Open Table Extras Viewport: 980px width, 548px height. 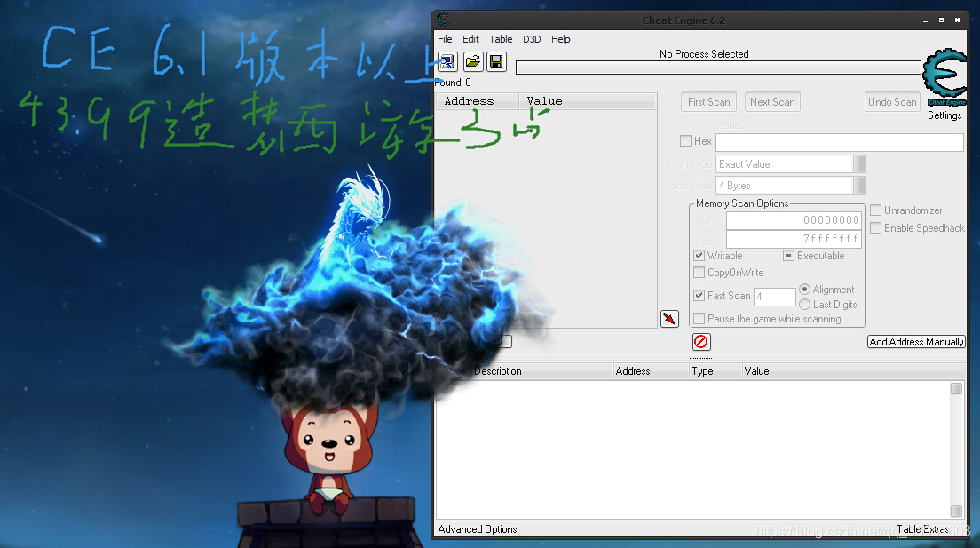(922, 529)
